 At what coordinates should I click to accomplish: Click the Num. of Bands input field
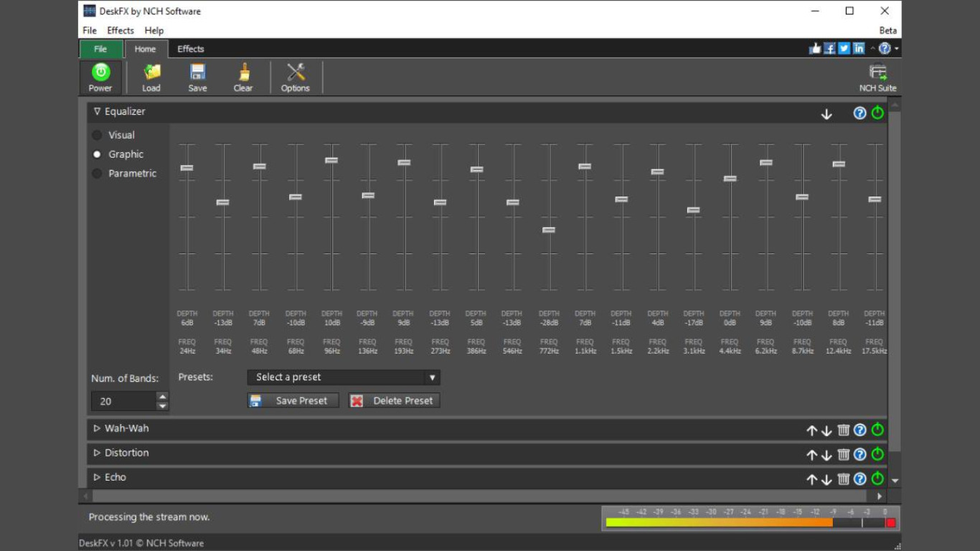pyautogui.click(x=124, y=401)
